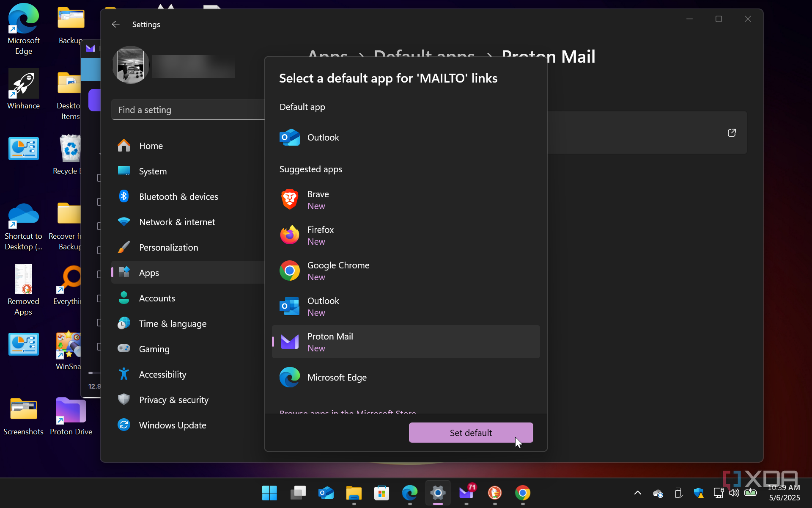Open Accessibility settings
This screenshot has height=508, width=812.
188,374
